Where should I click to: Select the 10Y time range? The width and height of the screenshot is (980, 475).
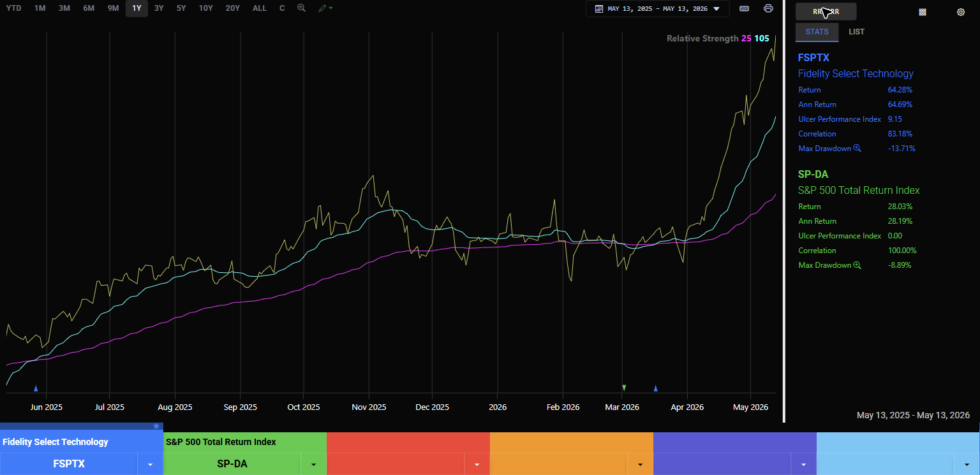205,8
